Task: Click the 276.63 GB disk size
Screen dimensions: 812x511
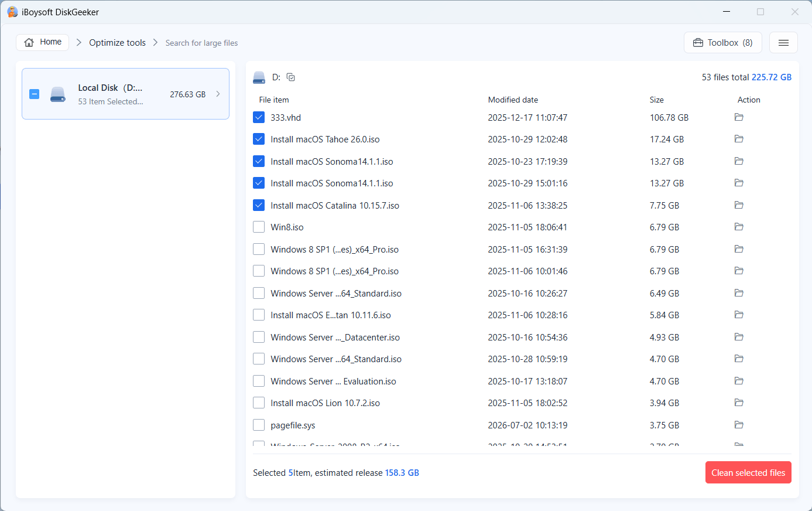Action: coord(188,94)
